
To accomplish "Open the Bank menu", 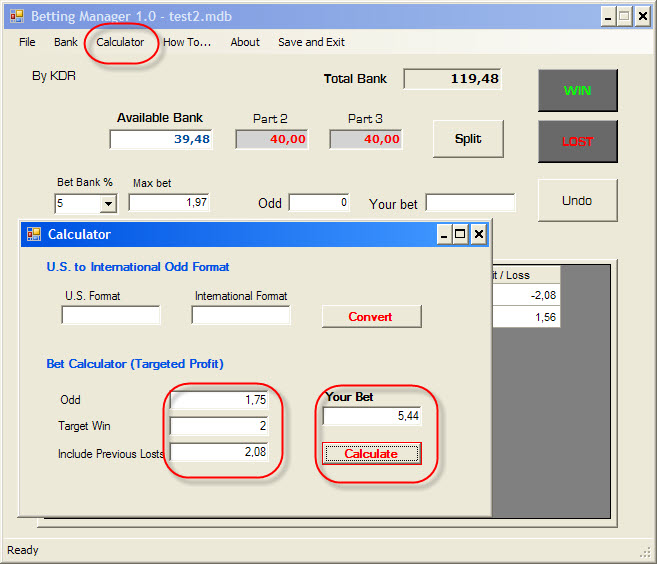I will 66,42.
